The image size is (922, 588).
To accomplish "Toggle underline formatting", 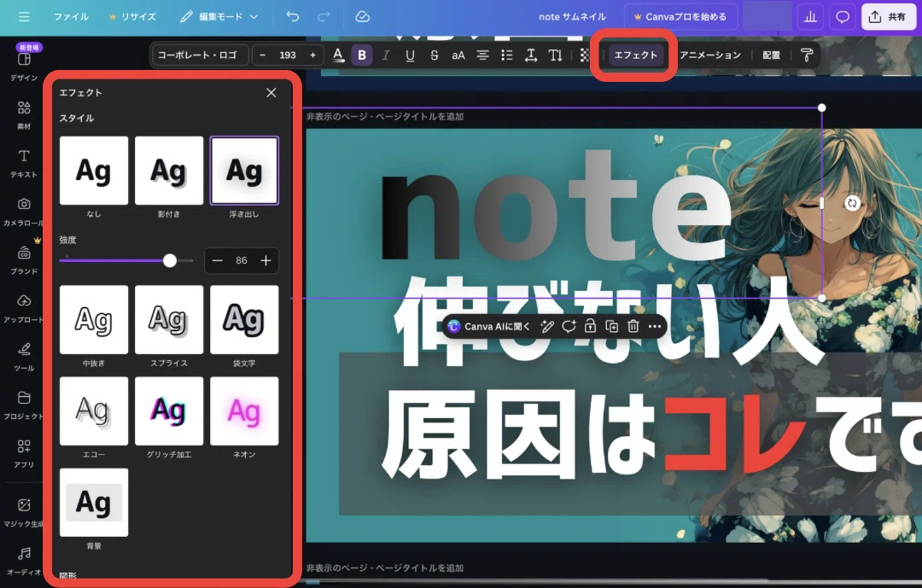I will coord(410,55).
